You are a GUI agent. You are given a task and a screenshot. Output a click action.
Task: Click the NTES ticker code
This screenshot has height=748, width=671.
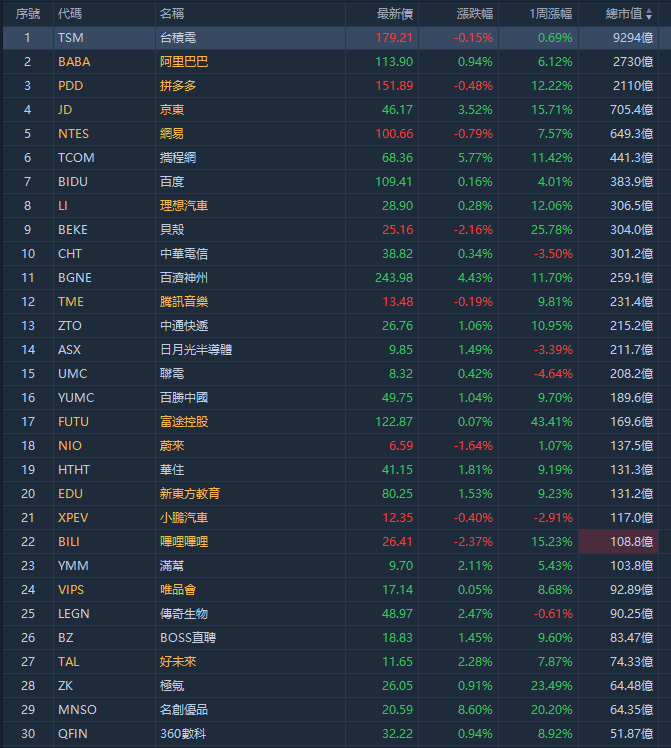coord(73,134)
